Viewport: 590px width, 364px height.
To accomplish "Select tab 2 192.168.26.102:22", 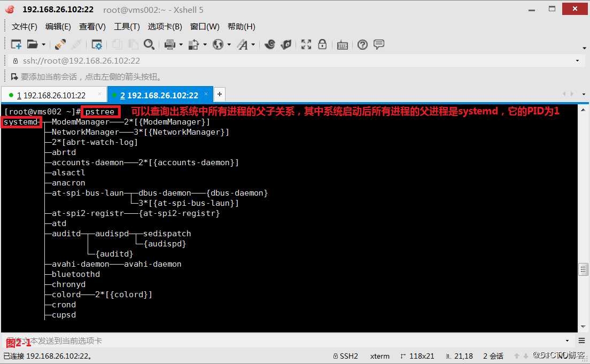I will (159, 95).
